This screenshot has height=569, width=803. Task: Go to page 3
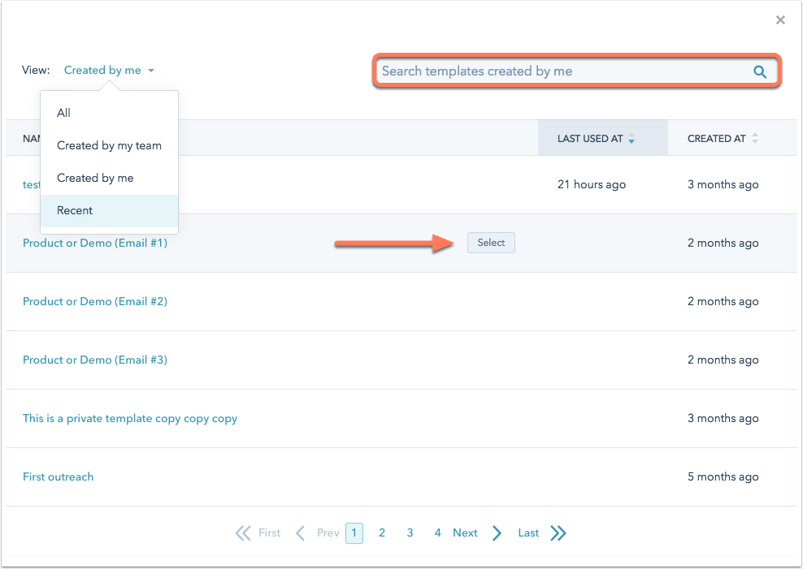(410, 533)
